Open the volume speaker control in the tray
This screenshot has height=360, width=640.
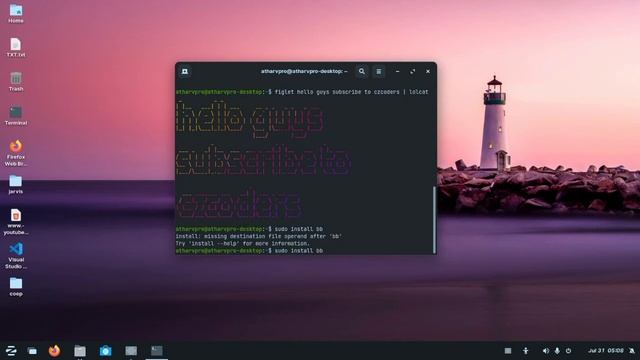[x=546, y=351]
